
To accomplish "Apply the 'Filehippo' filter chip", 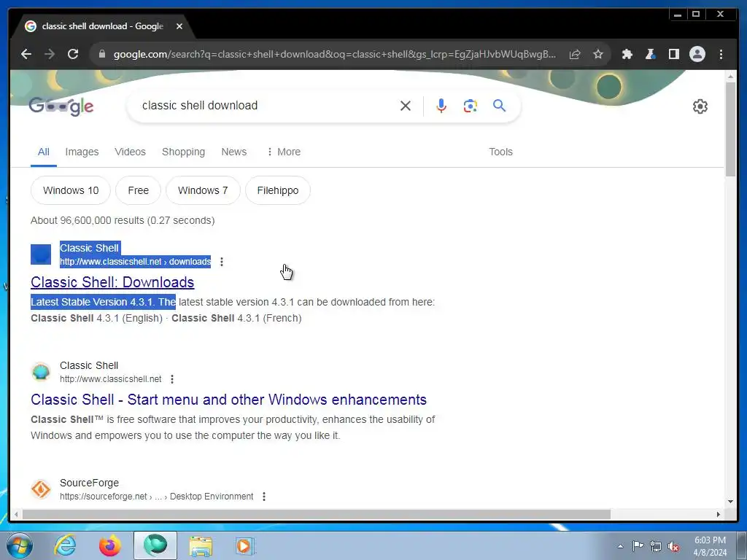I will click(278, 190).
